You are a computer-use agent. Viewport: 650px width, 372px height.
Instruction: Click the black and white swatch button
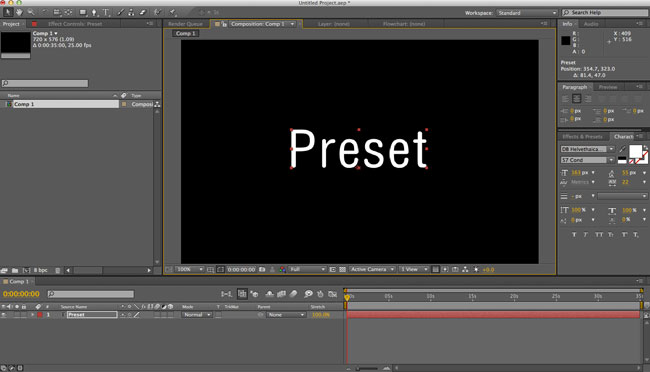[x=622, y=160]
